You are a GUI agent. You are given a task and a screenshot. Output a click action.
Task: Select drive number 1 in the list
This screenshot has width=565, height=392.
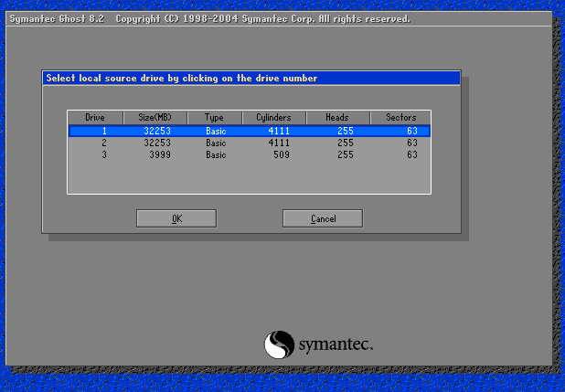pyautogui.click(x=103, y=132)
